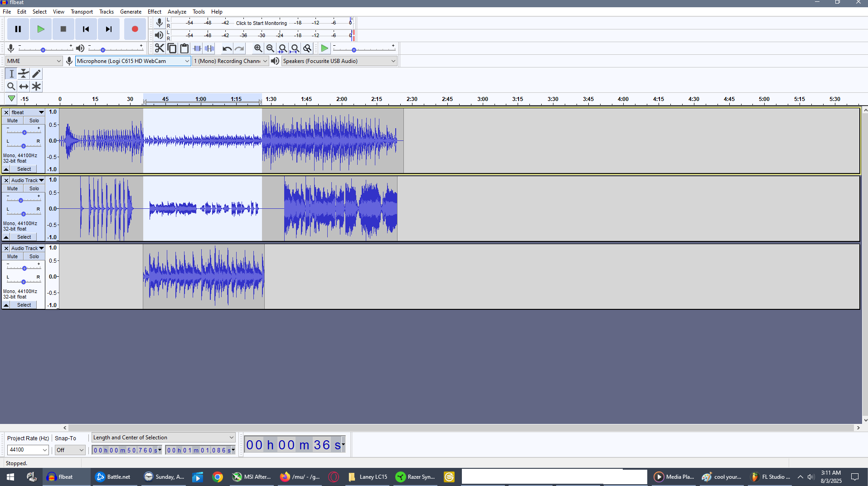The height and width of the screenshot is (486, 868).
Task: Click the Zoom Toggle icon
Action: pyautogui.click(x=307, y=48)
